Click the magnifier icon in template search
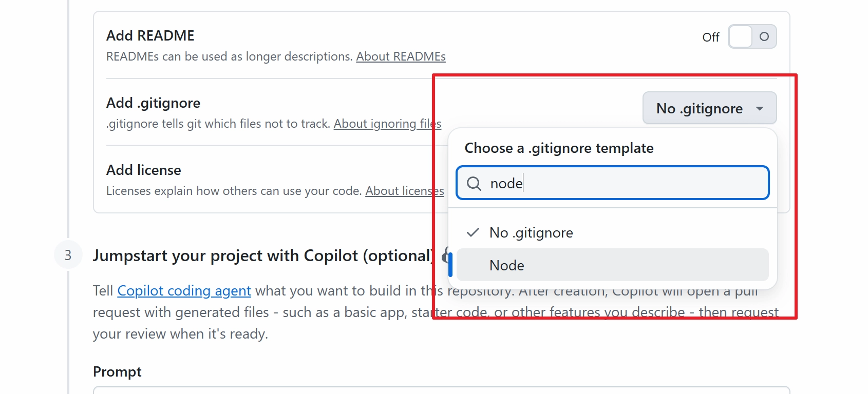The width and height of the screenshot is (868, 394). (x=474, y=183)
